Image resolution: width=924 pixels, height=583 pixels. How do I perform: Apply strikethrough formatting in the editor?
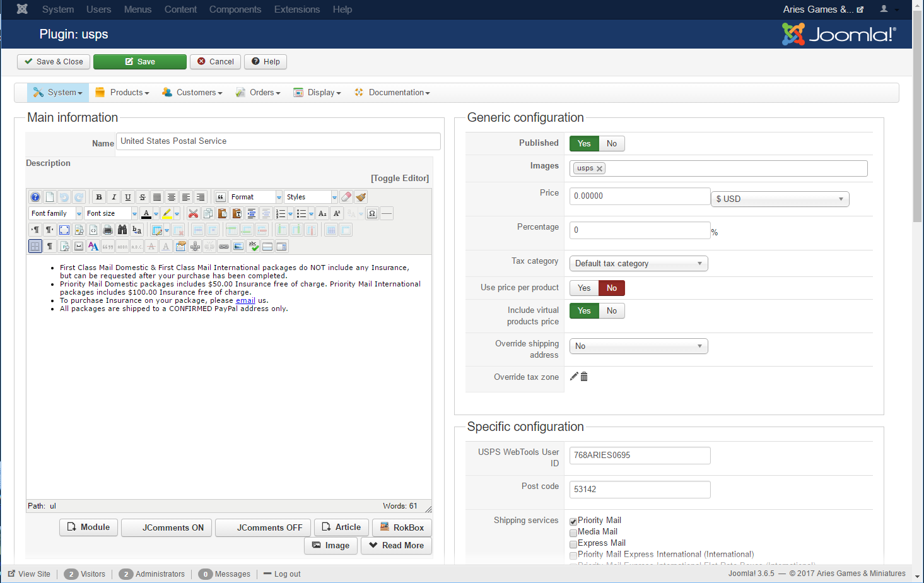pos(143,197)
